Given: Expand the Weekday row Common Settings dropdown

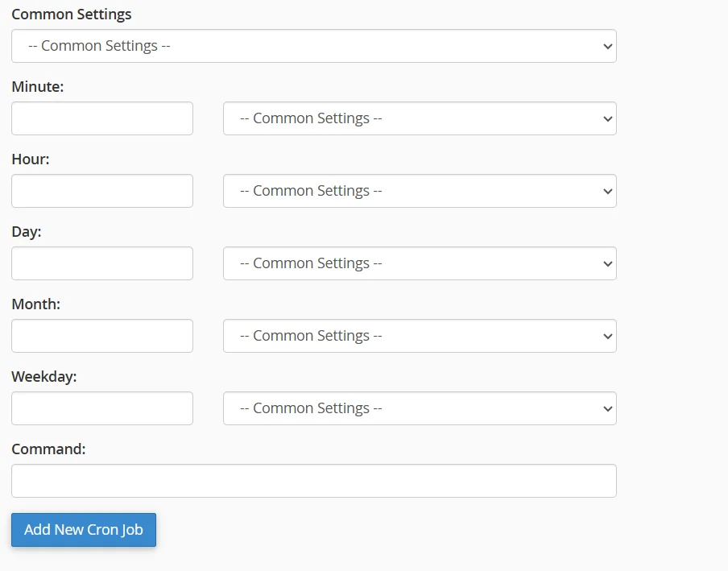Looking at the screenshot, I should coord(419,408).
